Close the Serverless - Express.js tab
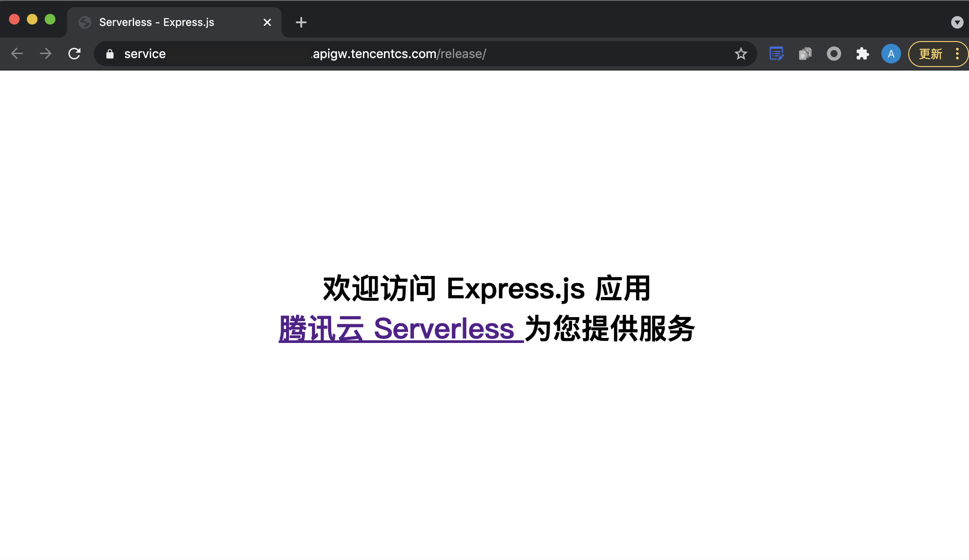The image size is (969, 560). (267, 22)
